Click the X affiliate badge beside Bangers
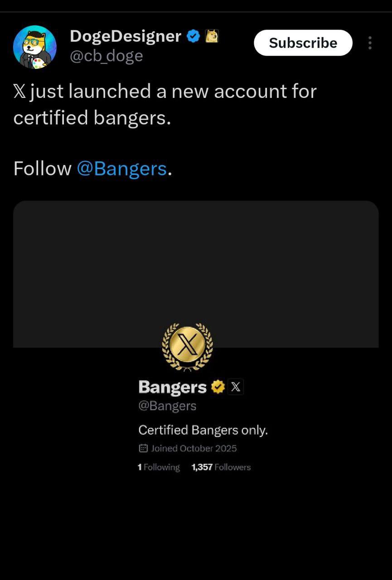The width and height of the screenshot is (392, 580). coord(235,387)
